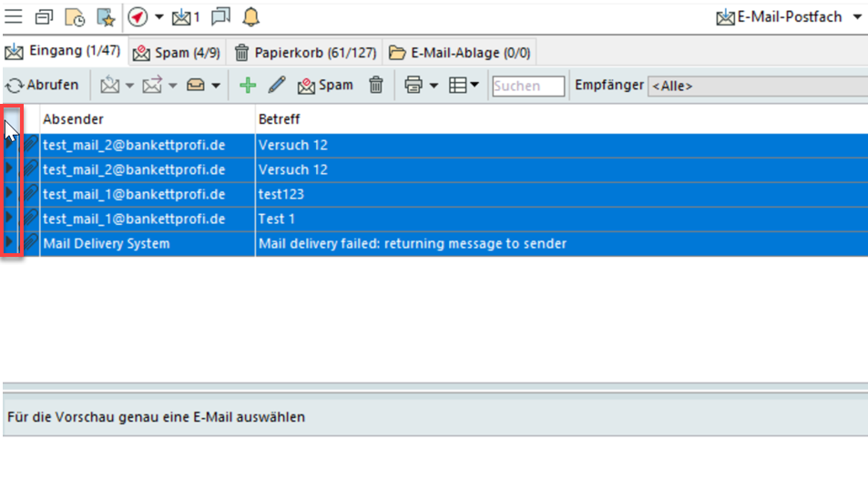The width and height of the screenshot is (868, 490).
Task: Create new email with green plus
Action: click(x=248, y=86)
